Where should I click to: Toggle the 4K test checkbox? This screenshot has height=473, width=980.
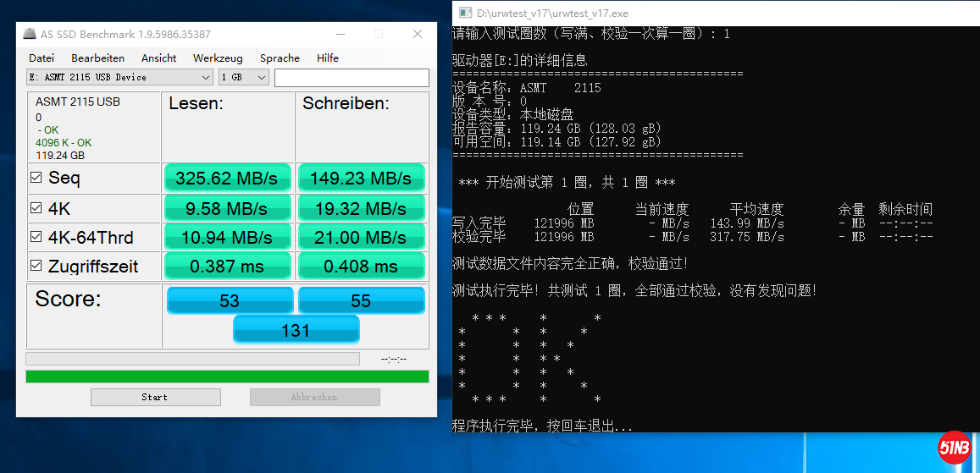[36, 208]
